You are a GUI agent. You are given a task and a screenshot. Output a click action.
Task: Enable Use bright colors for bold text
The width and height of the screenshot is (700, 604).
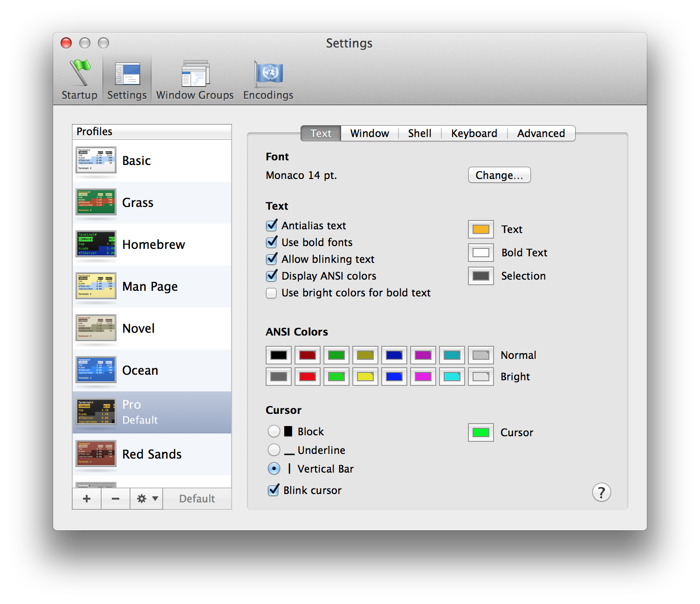coord(272,293)
